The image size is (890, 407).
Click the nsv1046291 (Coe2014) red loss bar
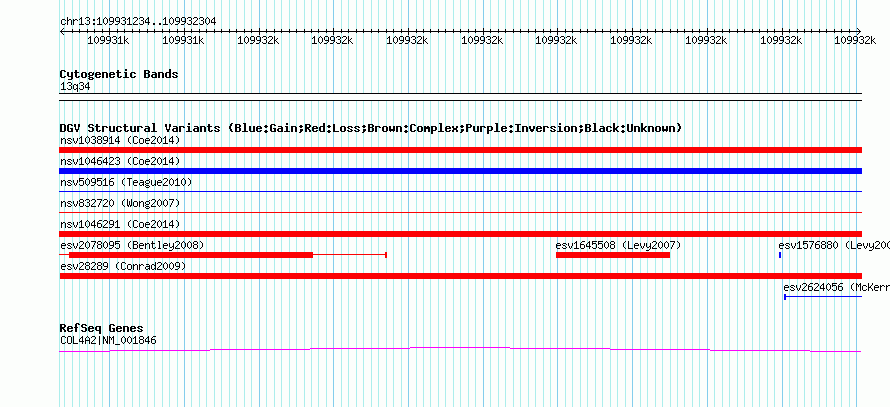(460, 234)
